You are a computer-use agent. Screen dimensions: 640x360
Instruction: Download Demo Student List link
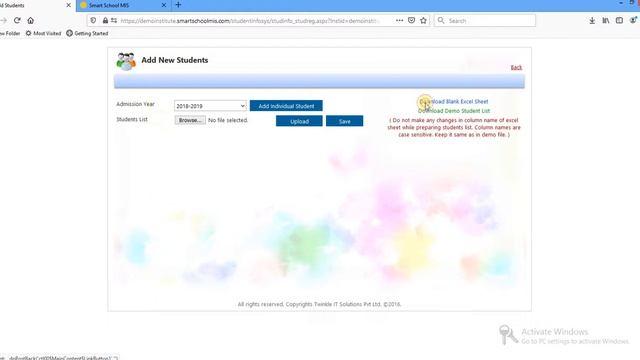[454, 111]
